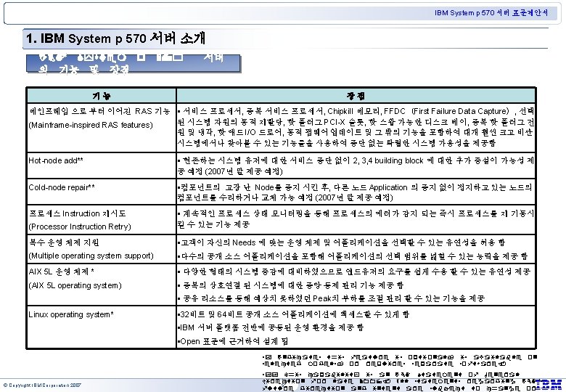Viewport: 566px width, 392px height.
Task: Click the blue subtitle banner below the title
Action: [134, 64]
